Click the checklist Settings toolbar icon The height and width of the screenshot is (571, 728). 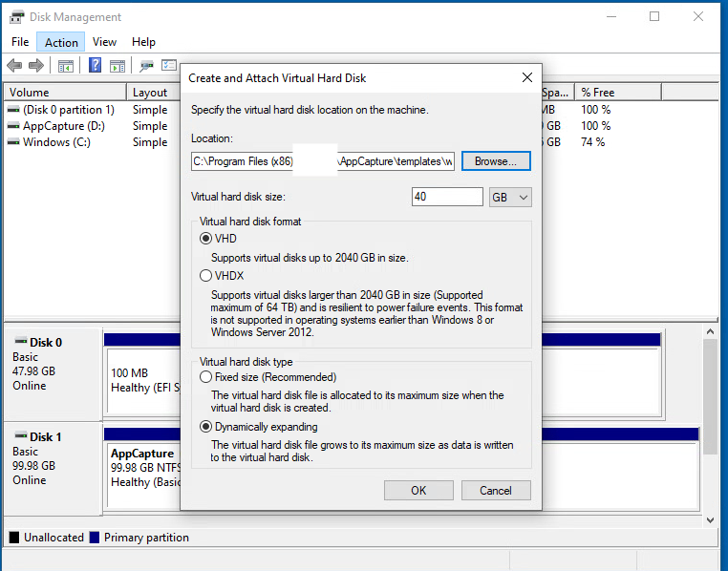click(169, 65)
